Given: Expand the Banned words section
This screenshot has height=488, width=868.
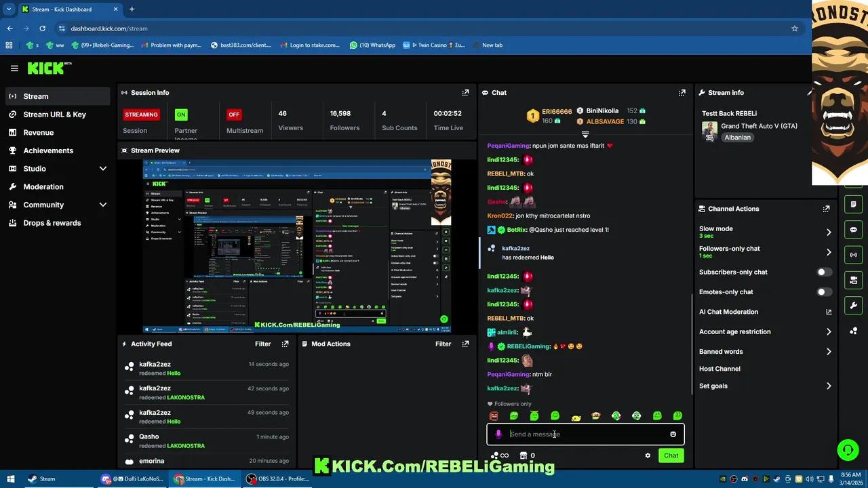Looking at the screenshot, I should (828, 351).
